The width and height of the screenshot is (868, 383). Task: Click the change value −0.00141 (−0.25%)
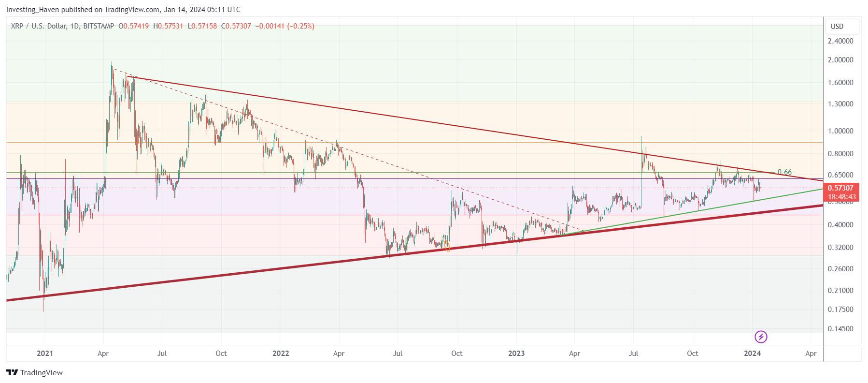[x=285, y=26]
